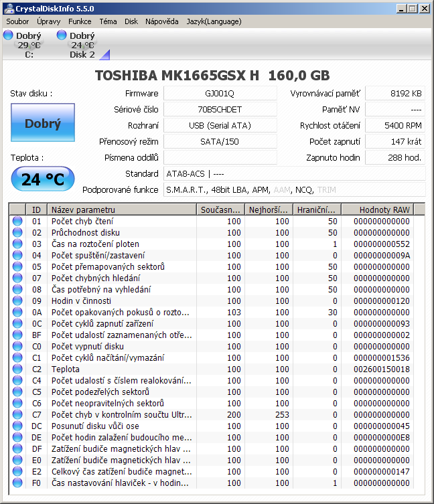Open the Disk menu
434x504 pixels.
pos(131,21)
